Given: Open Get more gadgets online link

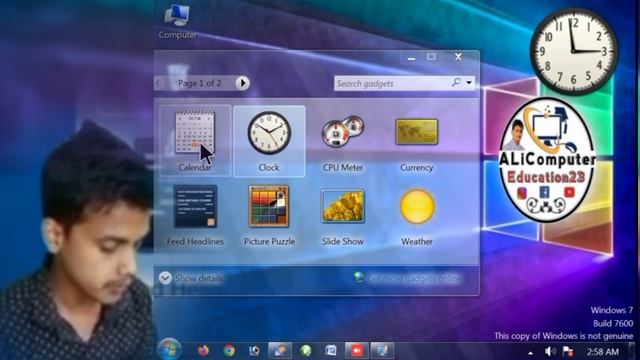Looking at the screenshot, I should 407,278.
